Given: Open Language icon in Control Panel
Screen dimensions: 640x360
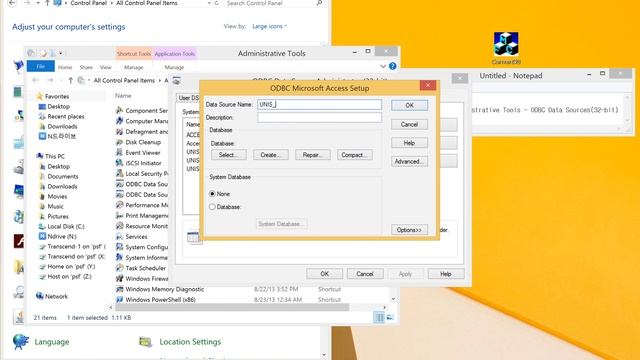Looking at the screenshot, I should click(x=21, y=342).
